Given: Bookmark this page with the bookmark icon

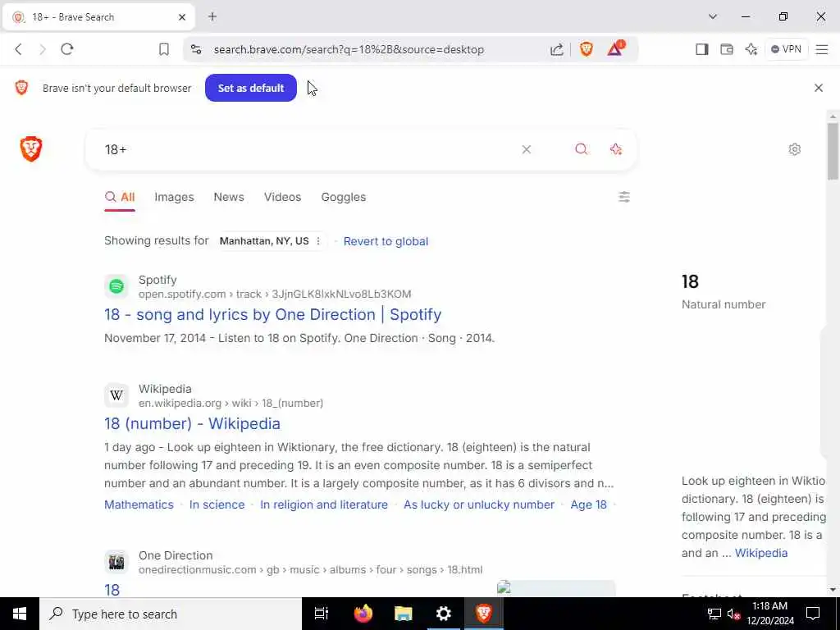Looking at the screenshot, I should click(164, 49).
